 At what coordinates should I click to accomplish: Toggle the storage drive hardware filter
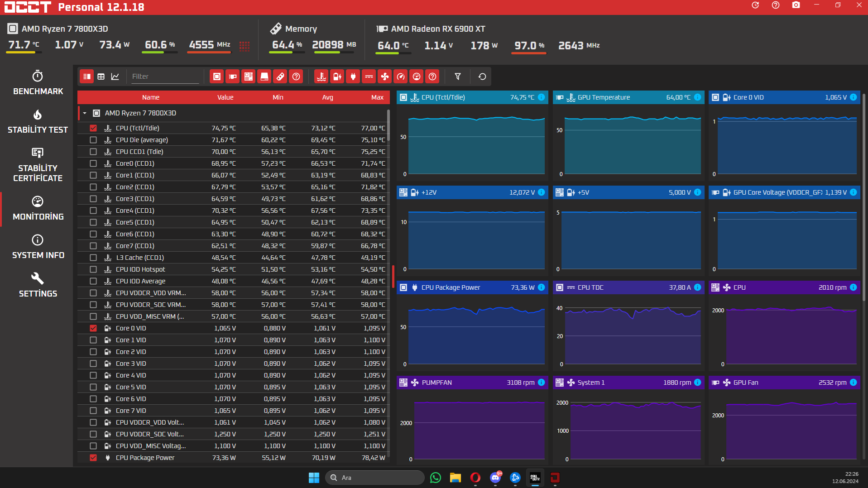pos(264,77)
